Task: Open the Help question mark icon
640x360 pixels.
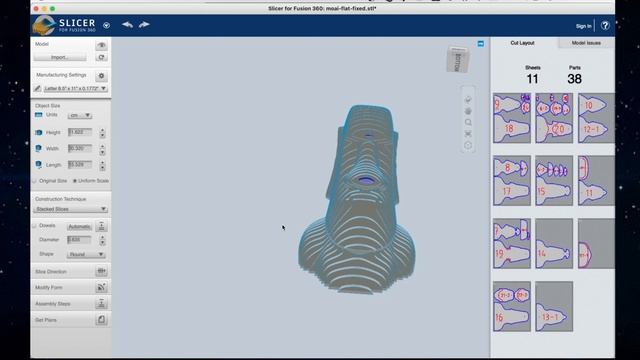Action: click(x=605, y=26)
